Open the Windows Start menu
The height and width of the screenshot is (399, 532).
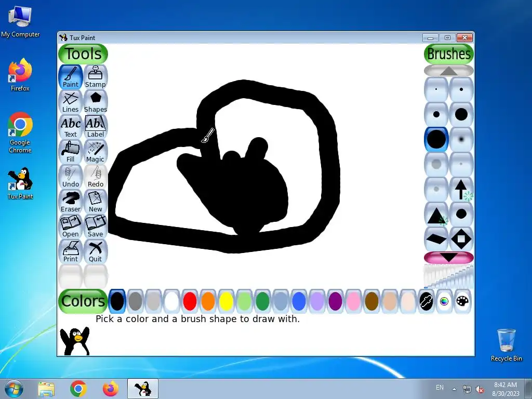pyautogui.click(x=14, y=389)
